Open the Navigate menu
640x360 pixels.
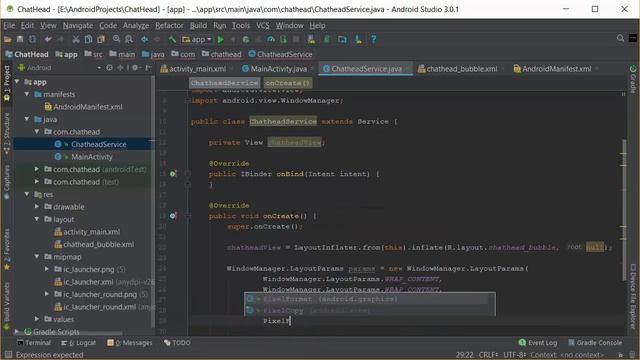(78, 25)
